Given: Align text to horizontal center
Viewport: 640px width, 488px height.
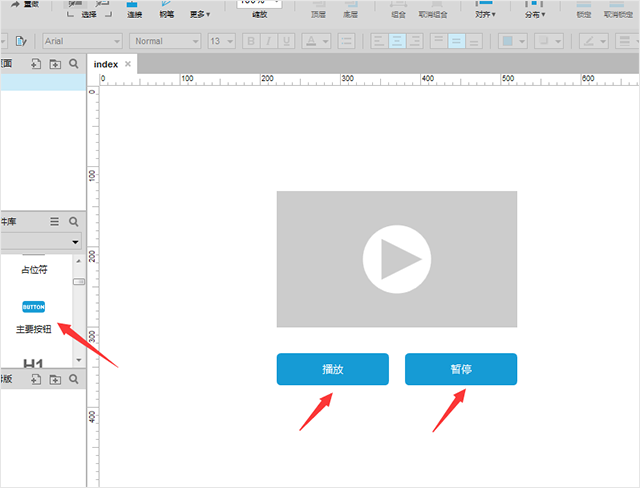Looking at the screenshot, I should coord(397,41).
